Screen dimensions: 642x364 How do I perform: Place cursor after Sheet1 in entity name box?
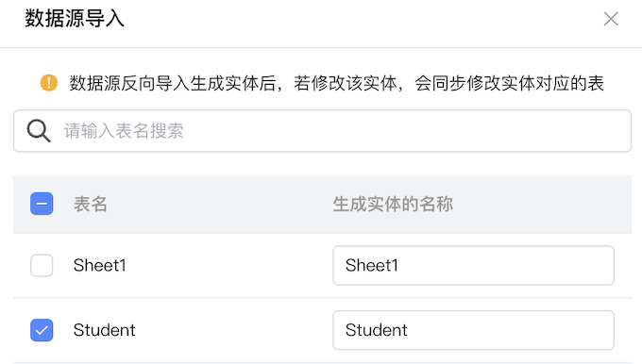[399, 265]
